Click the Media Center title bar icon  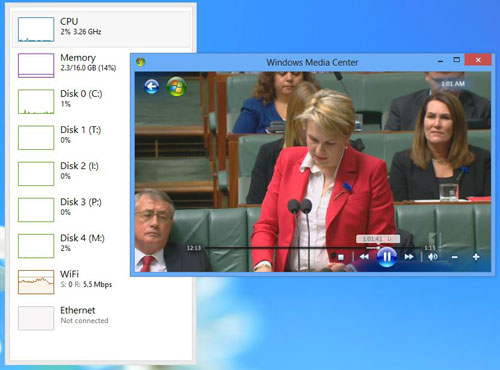point(140,62)
